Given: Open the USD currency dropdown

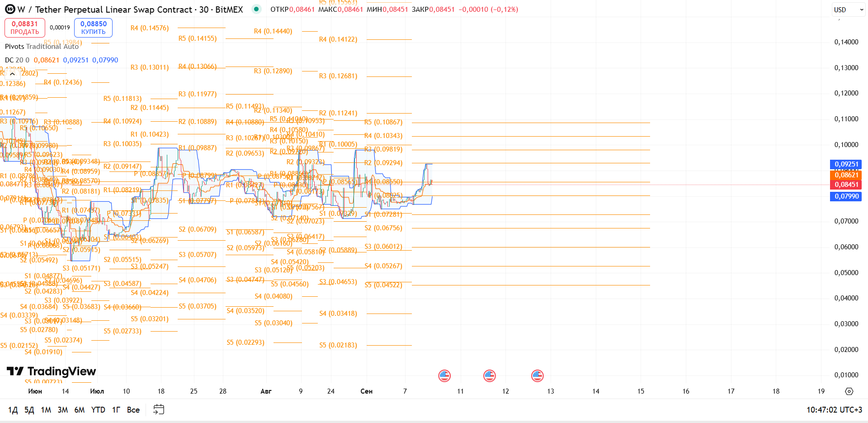Looking at the screenshot, I should tap(849, 10).
